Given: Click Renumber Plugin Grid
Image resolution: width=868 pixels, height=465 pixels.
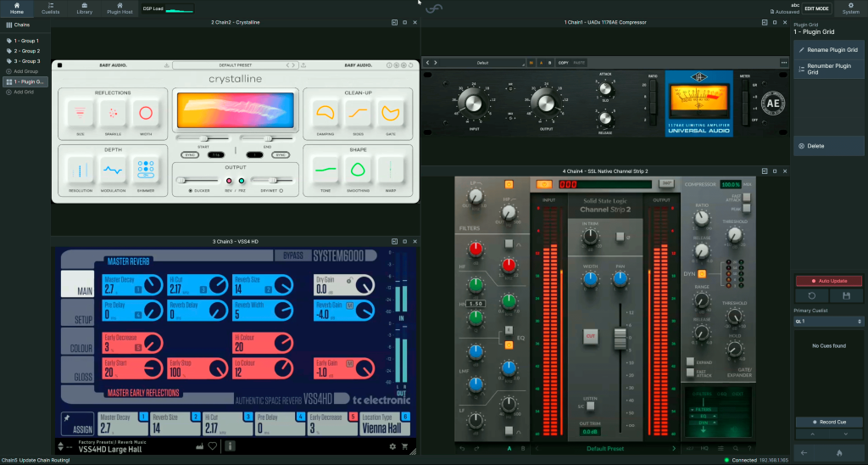Looking at the screenshot, I should [828, 69].
